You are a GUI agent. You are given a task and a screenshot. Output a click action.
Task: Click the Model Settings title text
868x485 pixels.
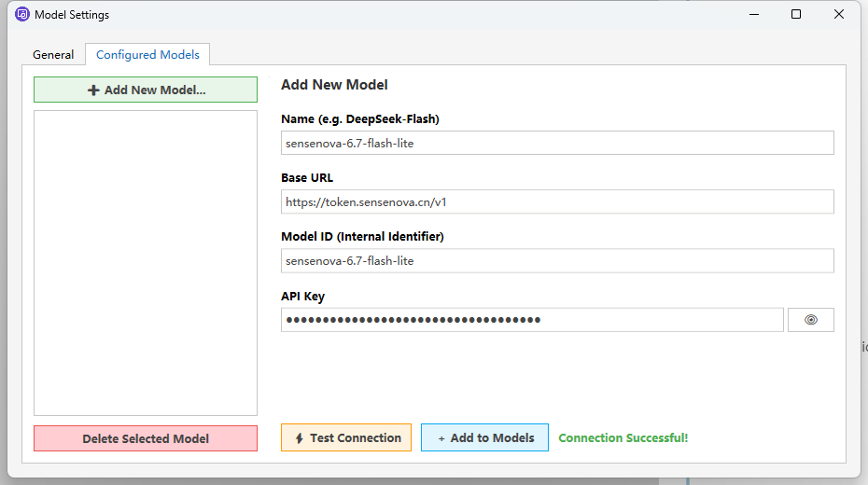click(72, 15)
